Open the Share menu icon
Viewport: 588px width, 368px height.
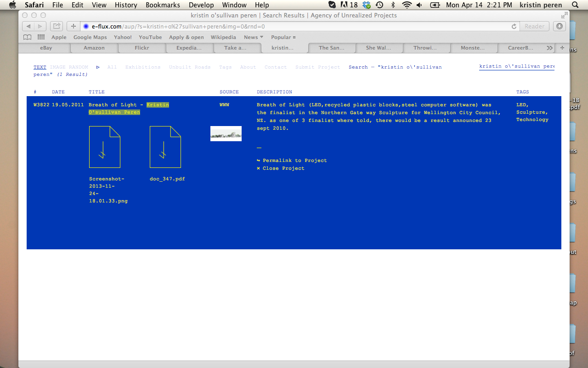coord(56,26)
